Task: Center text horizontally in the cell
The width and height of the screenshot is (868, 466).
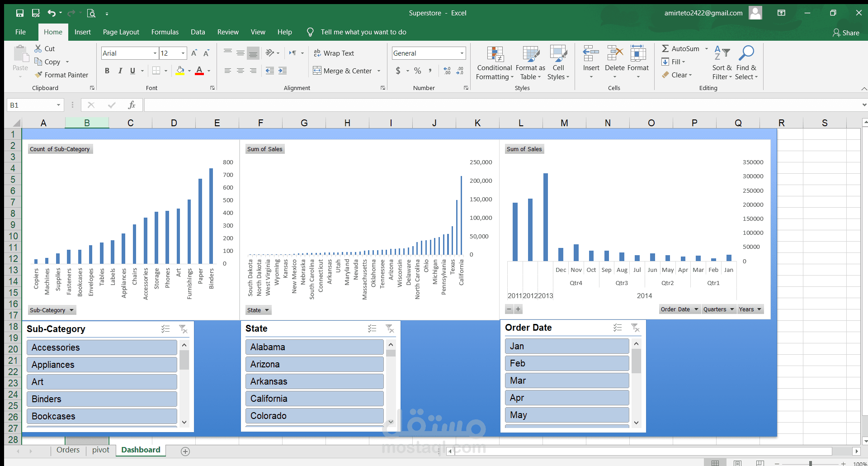Action: coord(241,71)
